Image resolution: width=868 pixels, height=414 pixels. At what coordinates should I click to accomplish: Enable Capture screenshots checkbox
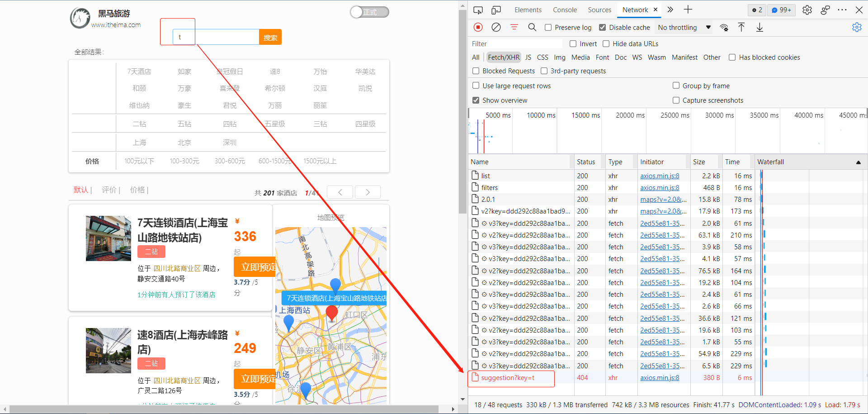pyautogui.click(x=676, y=100)
